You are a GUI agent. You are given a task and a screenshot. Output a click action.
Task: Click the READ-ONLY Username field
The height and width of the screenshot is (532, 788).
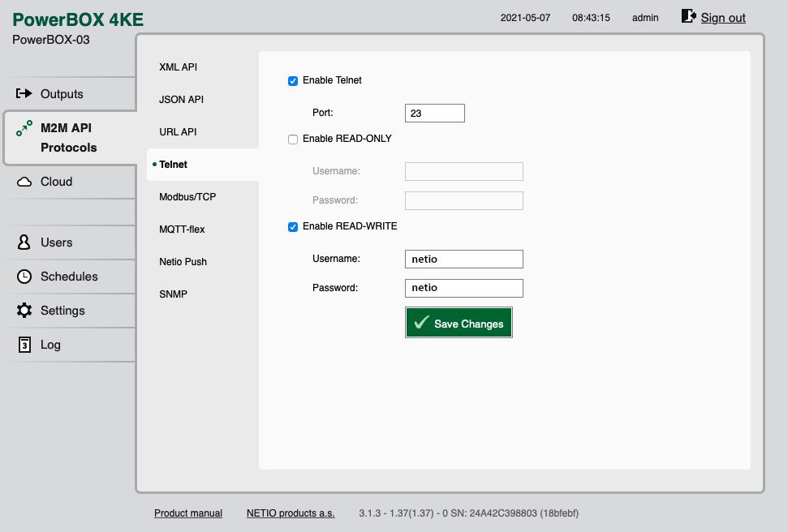pos(464,171)
